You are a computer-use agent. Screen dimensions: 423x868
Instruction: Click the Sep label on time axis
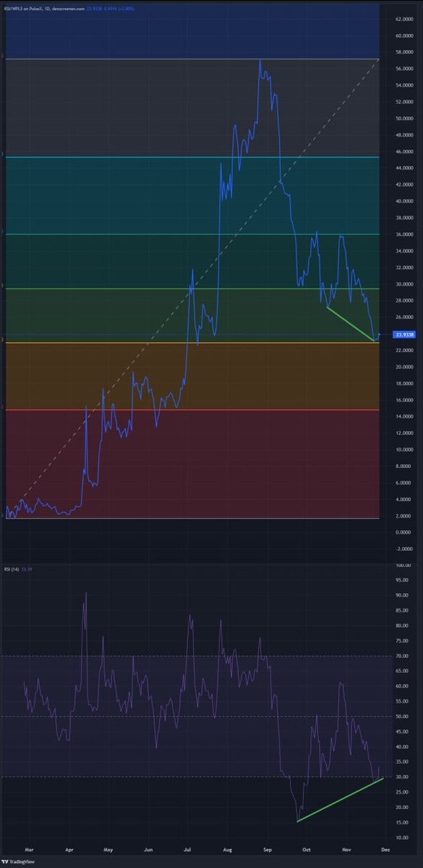pyautogui.click(x=267, y=849)
